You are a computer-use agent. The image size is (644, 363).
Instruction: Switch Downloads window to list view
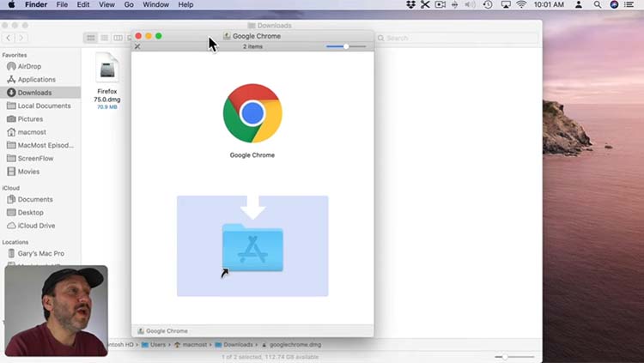click(x=104, y=38)
